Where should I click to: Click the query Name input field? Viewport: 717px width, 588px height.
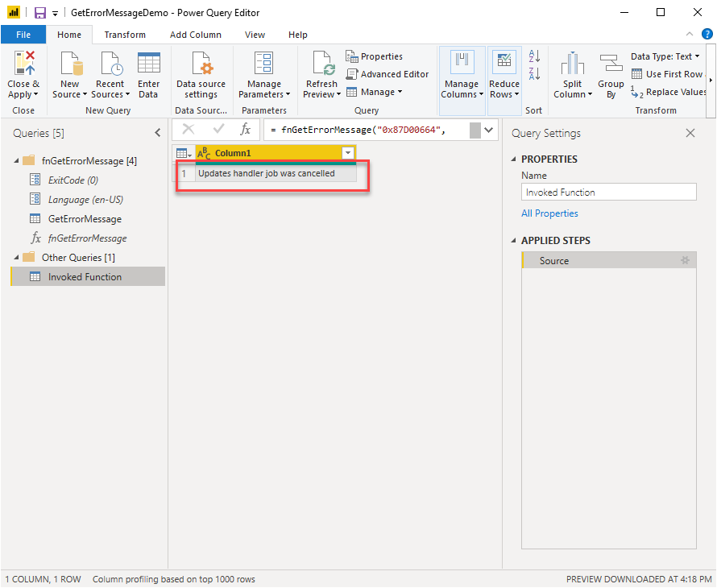click(x=608, y=192)
